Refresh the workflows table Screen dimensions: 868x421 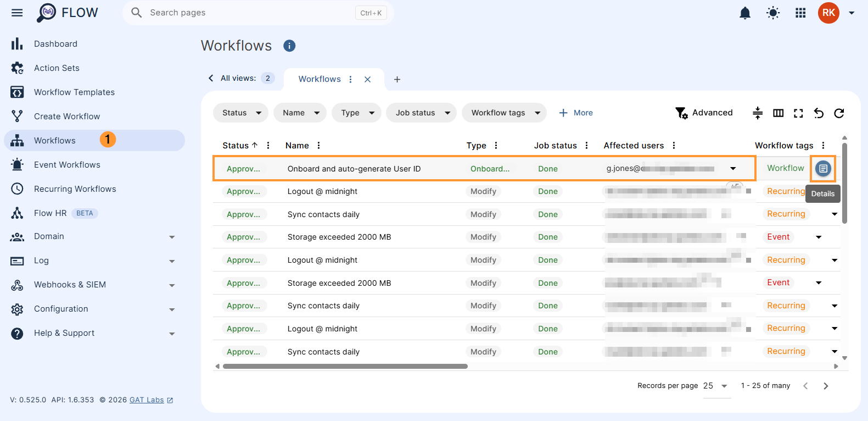tap(839, 113)
